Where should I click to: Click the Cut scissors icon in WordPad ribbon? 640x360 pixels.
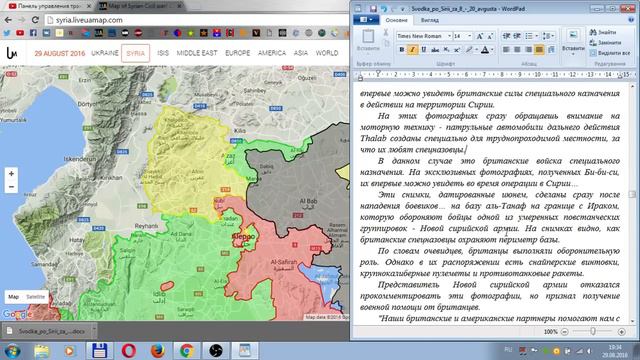tap(386, 32)
